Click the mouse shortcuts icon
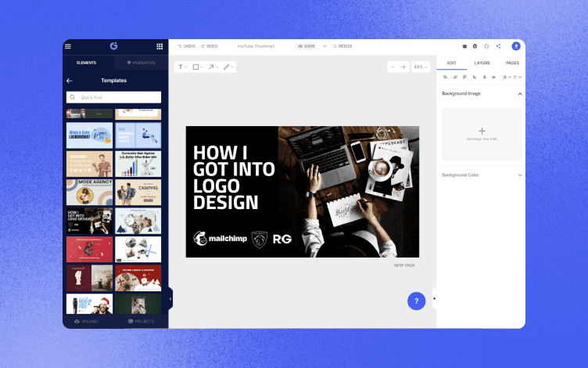The width and height of the screenshot is (588, 368). [475, 46]
